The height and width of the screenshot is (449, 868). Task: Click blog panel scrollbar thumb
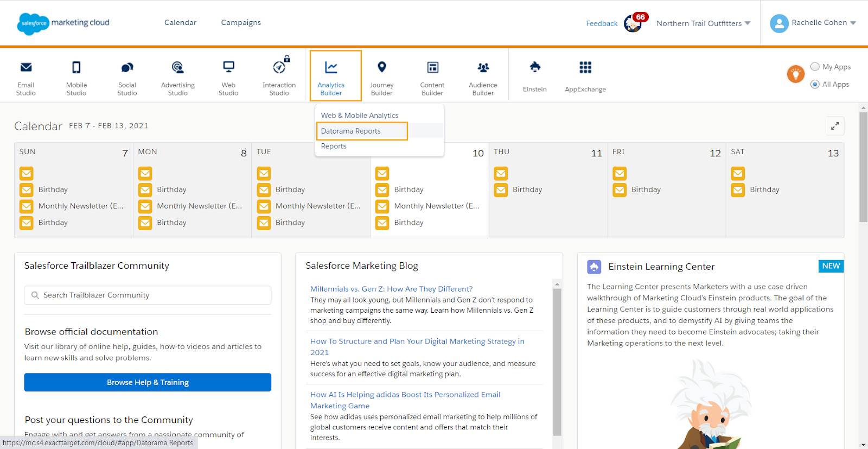click(x=557, y=362)
